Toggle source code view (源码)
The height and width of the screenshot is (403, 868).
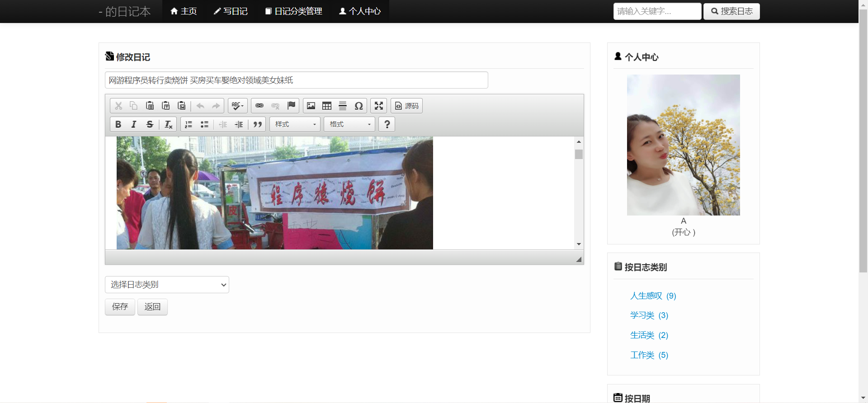click(x=406, y=106)
